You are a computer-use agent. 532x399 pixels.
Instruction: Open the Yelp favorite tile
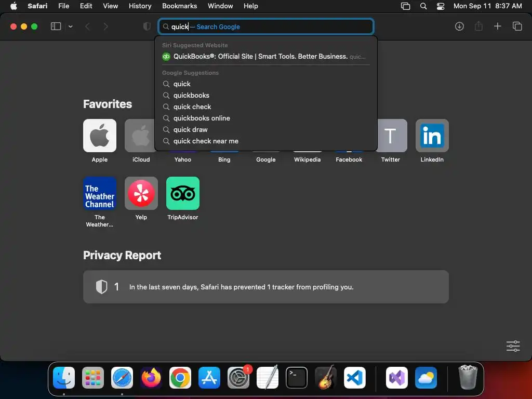click(x=141, y=193)
